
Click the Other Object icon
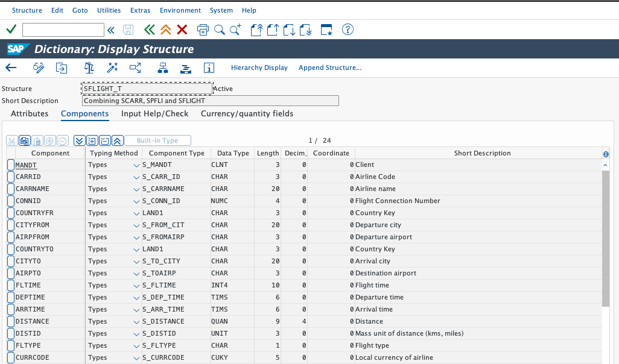(62, 68)
